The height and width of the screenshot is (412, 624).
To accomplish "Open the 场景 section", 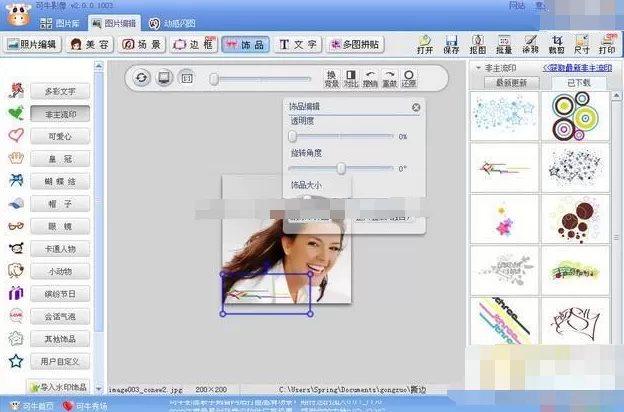I will click(x=141, y=44).
